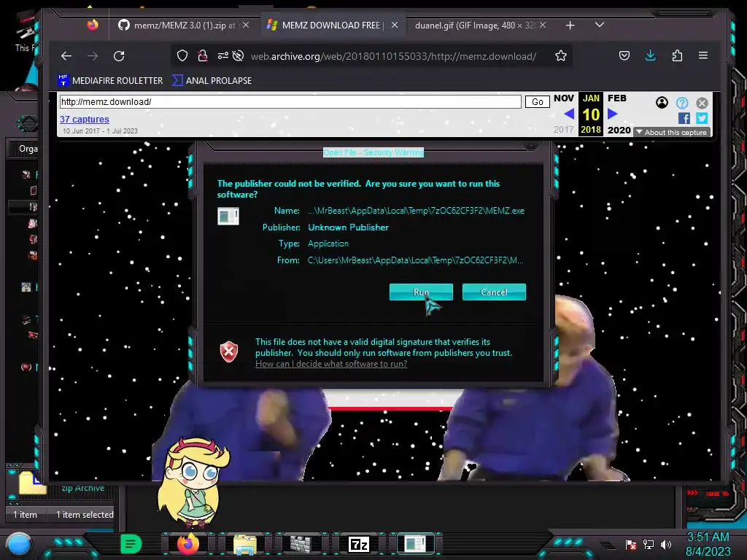The height and width of the screenshot is (560, 747).
Task: Open the 37 captures link
Action: tap(85, 119)
